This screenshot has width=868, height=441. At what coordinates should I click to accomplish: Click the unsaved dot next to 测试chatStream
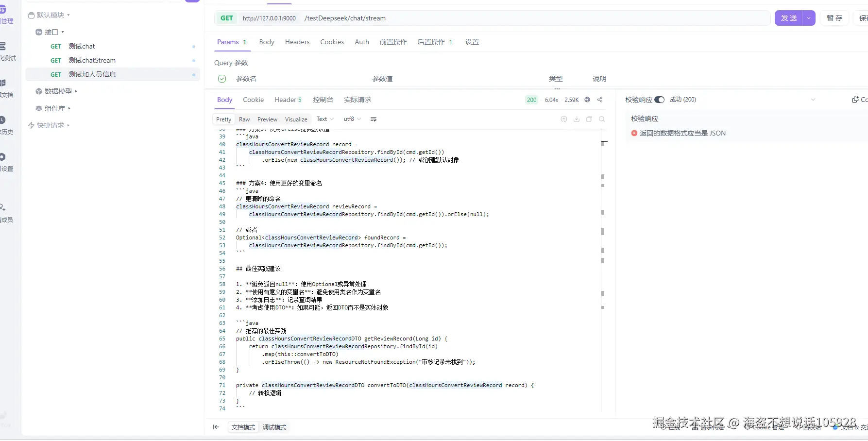[194, 61]
